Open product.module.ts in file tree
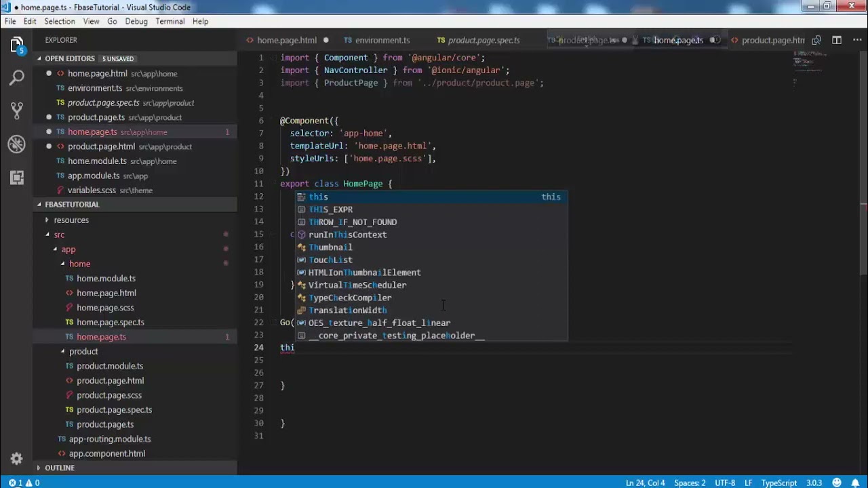This screenshot has height=488, width=868. pos(135,366)
